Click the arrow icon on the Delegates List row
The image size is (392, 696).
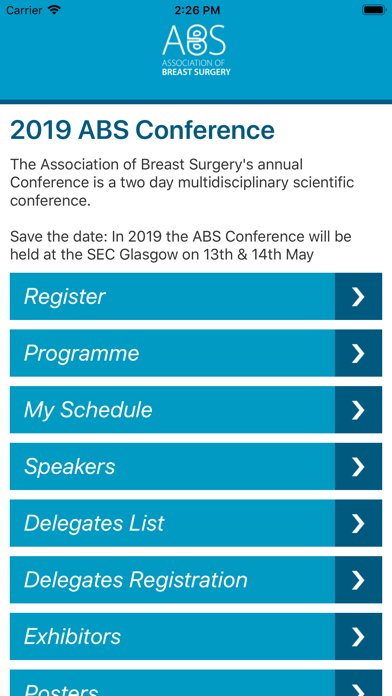pos(358,523)
